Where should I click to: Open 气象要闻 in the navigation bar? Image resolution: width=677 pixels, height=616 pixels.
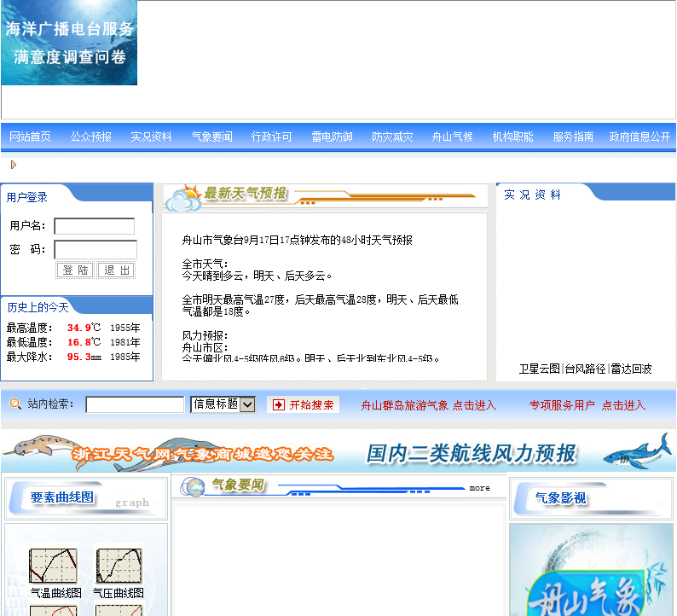[x=212, y=137]
